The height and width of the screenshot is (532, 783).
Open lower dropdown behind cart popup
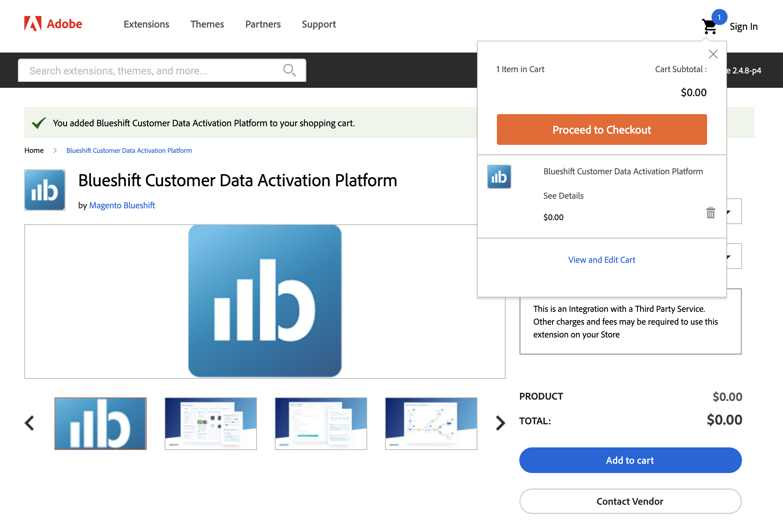(x=734, y=256)
